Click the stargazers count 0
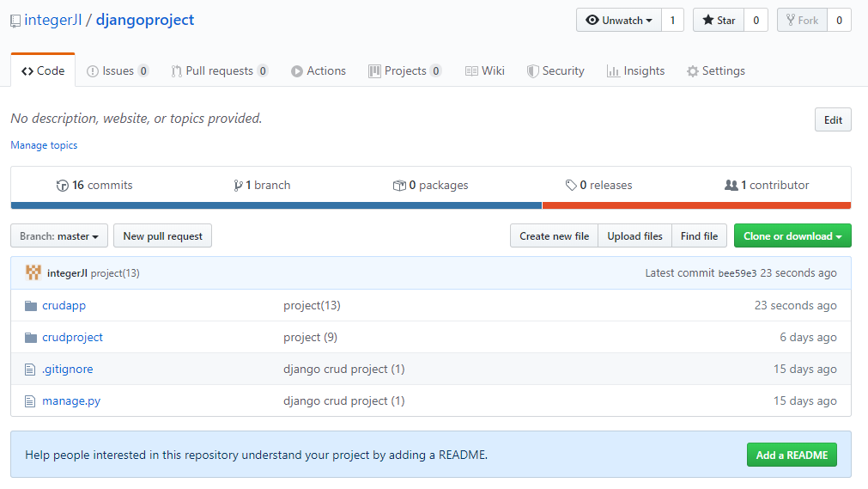 point(756,20)
